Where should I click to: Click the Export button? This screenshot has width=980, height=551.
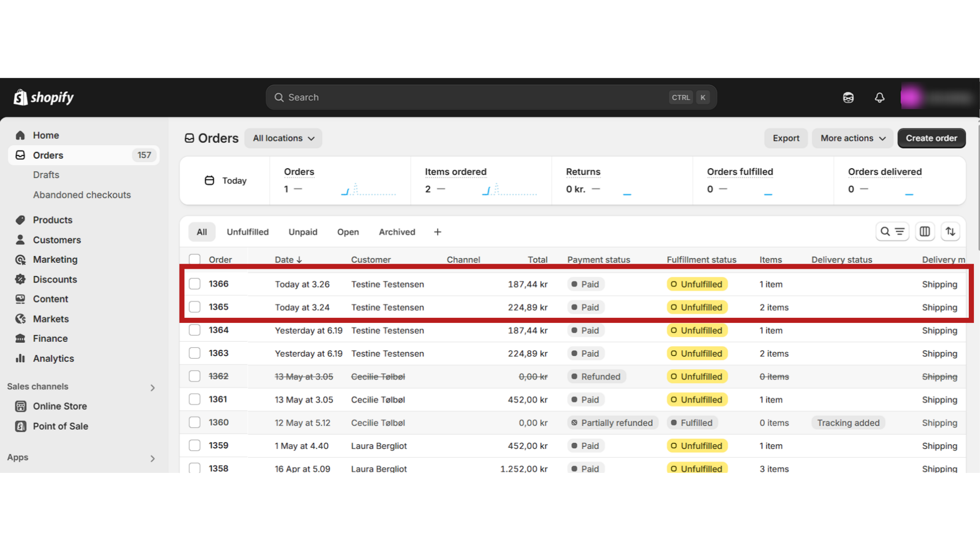pos(786,138)
